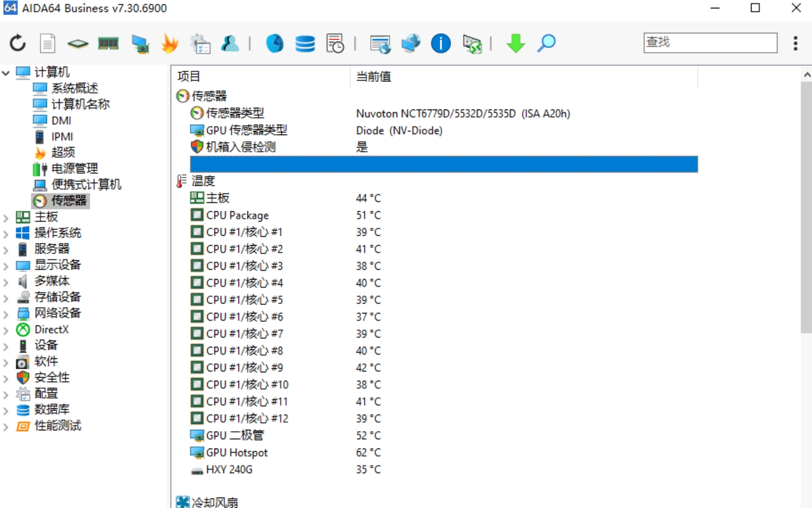
Task: Expand the 主板 tree node
Action: pos(6,217)
